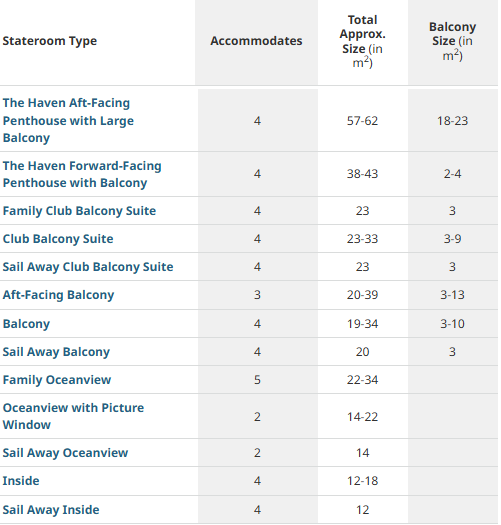Click the Stateroom Type column header
The width and height of the screenshot is (501, 525).
[50, 41]
